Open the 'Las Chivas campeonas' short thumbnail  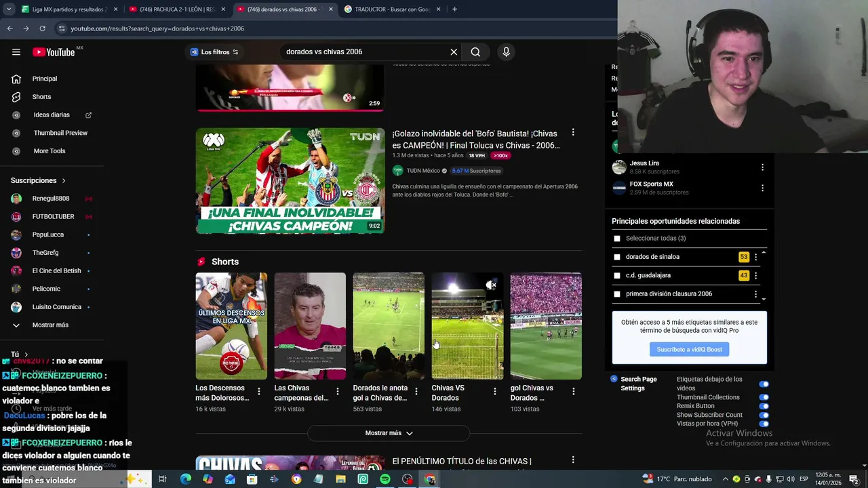(310, 326)
